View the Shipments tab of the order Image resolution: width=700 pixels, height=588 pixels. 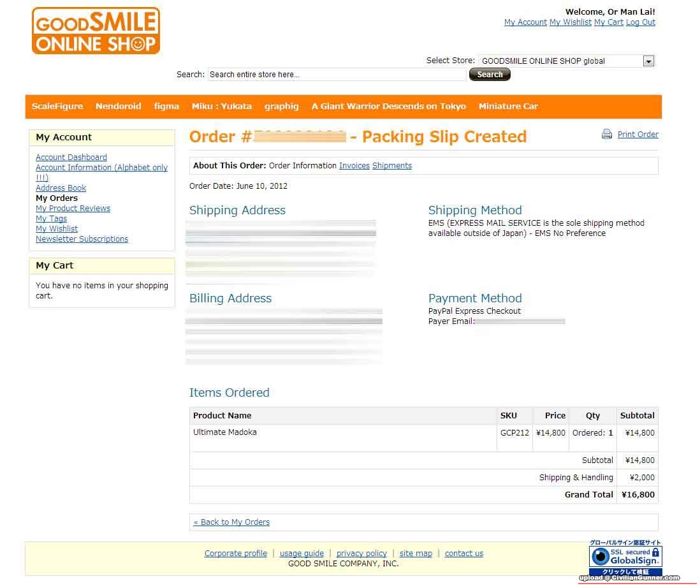pyautogui.click(x=392, y=166)
